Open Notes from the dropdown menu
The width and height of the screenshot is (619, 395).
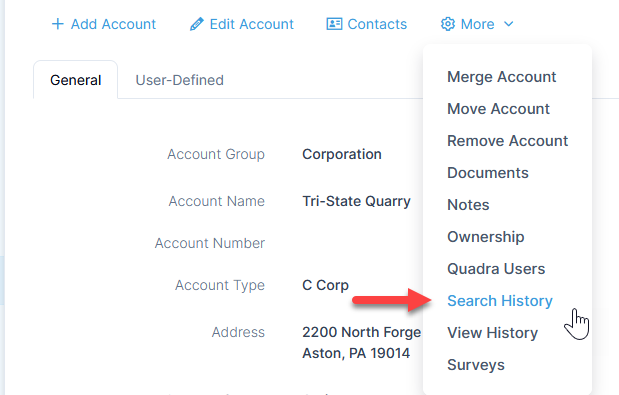pos(468,205)
